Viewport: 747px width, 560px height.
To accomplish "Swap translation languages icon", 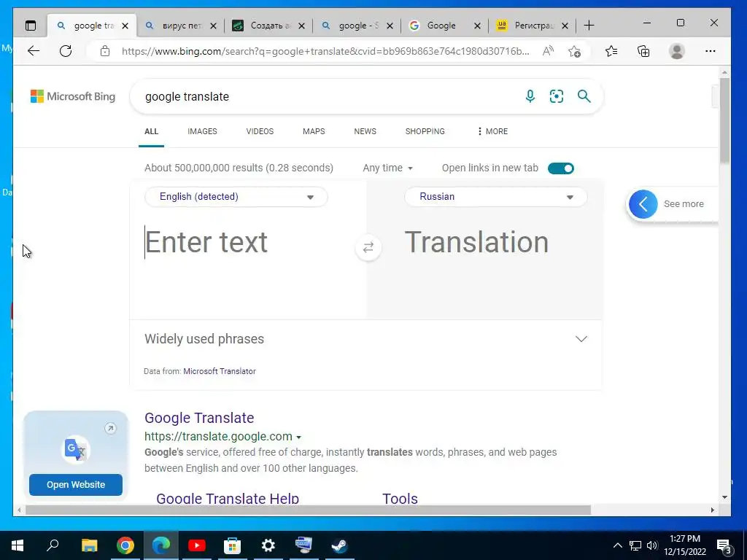I will (368, 248).
